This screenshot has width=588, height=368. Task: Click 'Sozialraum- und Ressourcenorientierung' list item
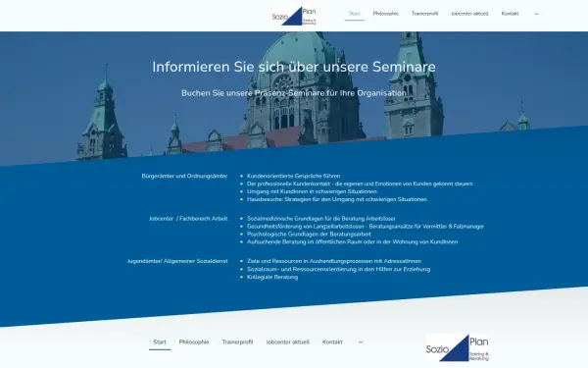(x=339, y=269)
